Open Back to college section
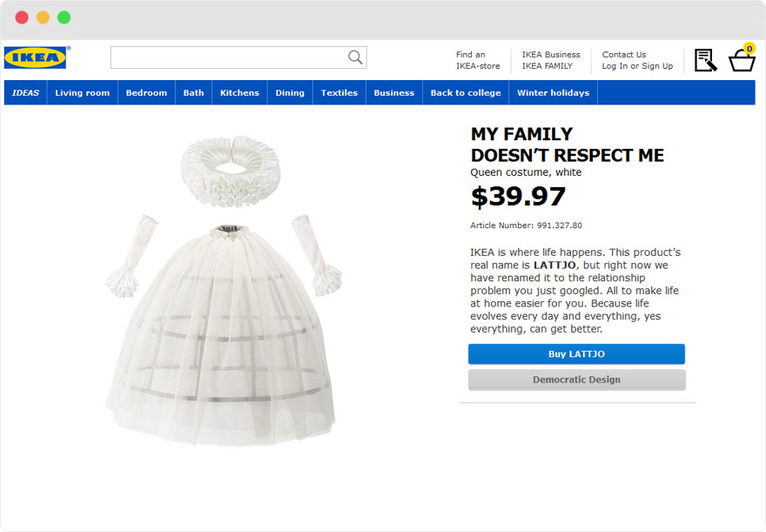The width and height of the screenshot is (766, 532). point(466,93)
